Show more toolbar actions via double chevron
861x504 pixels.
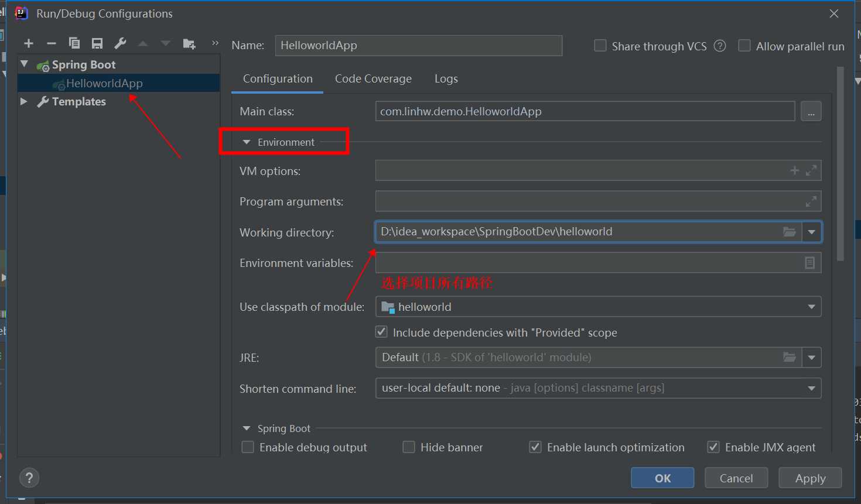pos(215,43)
